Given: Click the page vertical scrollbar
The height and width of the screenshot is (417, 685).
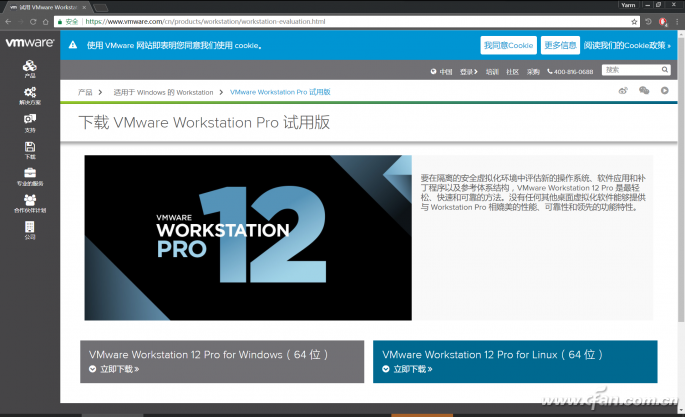Looking at the screenshot, I should (x=681, y=179).
